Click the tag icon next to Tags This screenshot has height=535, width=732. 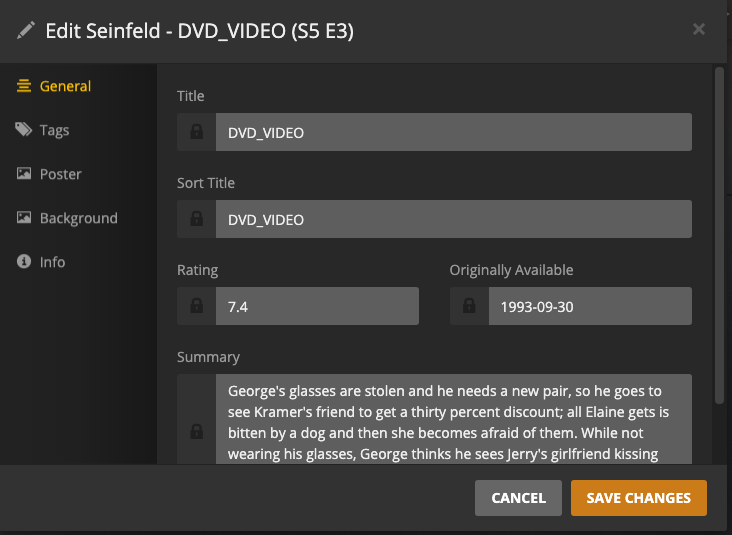[x=23, y=129]
